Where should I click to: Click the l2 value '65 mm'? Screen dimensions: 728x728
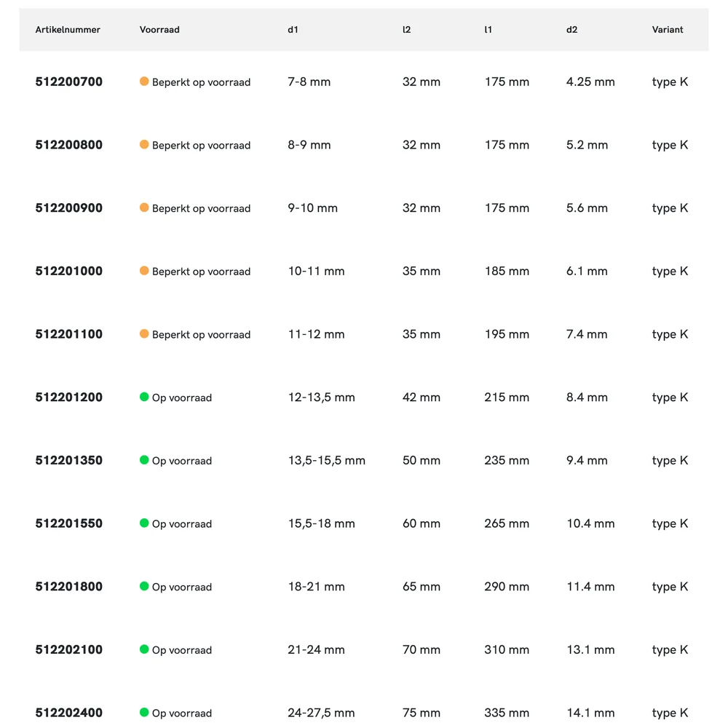coord(421,587)
